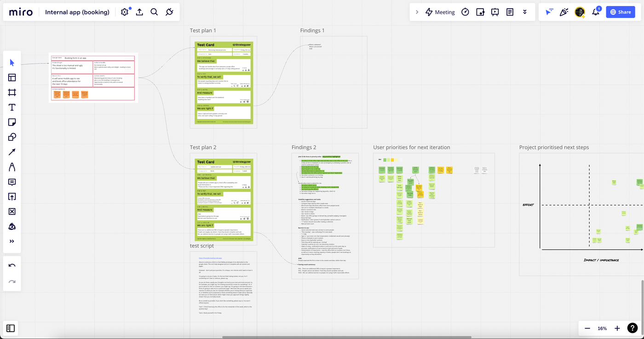Open the timer tool

[465, 12]
